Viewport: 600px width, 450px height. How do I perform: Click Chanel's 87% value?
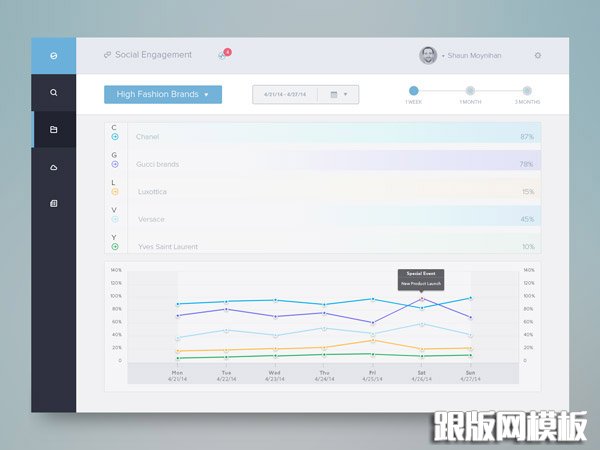click(x=527, y=137)
